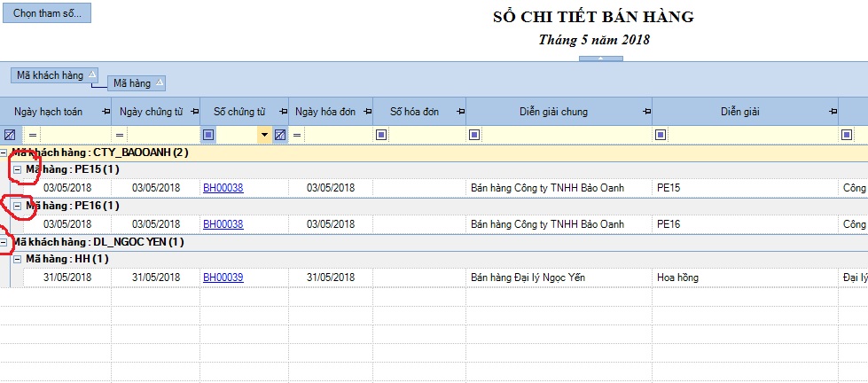Screen dimensions: 868x383
Task: Collapse the report title panel handle
Action: 600,59
